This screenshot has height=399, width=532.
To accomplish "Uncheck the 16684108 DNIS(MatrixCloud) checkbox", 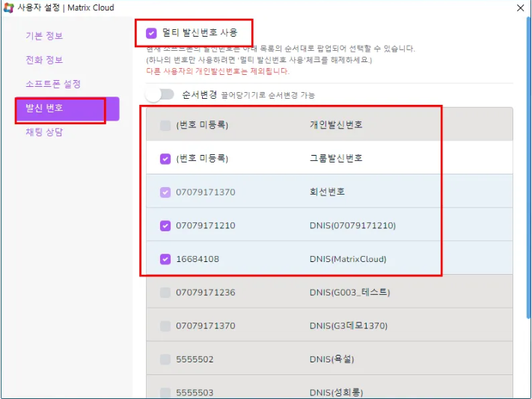I will (x=165, y=259).
